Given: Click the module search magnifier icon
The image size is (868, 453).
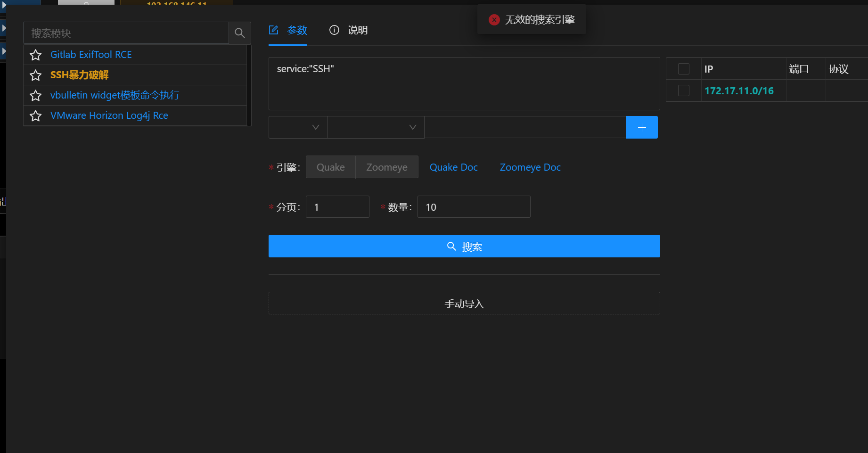Looking at the screenshot, I should click(239, 33).
